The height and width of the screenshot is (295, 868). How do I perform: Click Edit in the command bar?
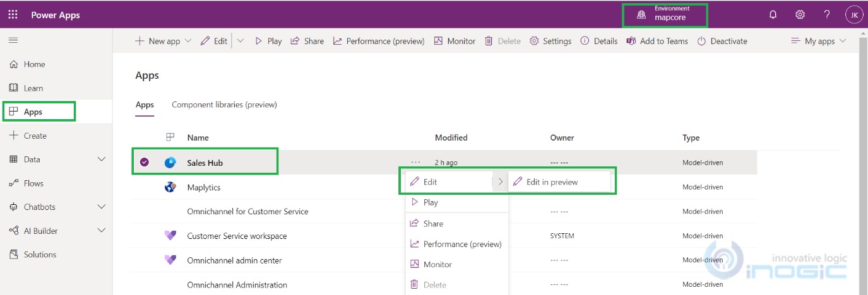(214, 41)
